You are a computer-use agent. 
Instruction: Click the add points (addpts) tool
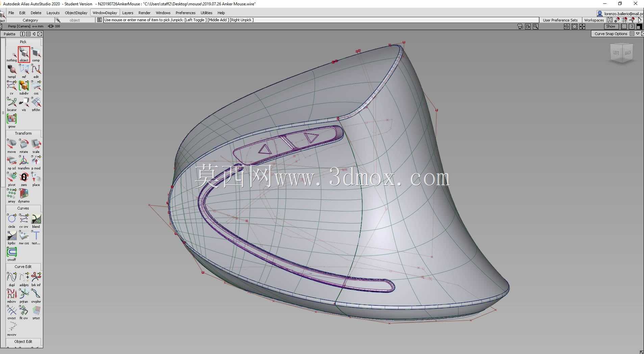tap(24, 279)
